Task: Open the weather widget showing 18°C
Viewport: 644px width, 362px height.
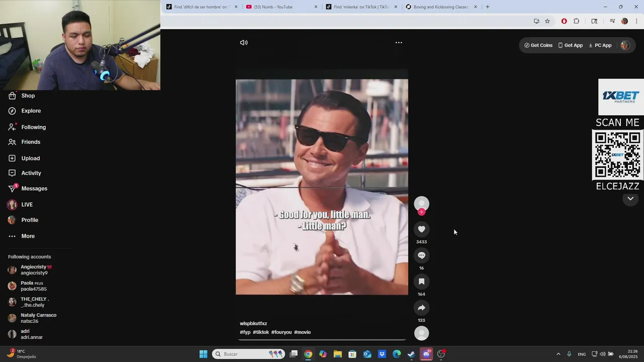Action: pos(20,354)
